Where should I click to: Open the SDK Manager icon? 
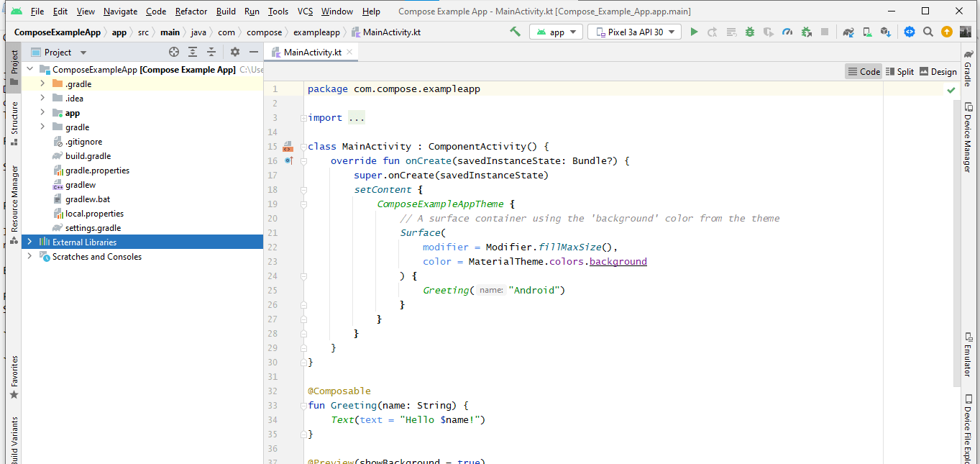point(885,32)
